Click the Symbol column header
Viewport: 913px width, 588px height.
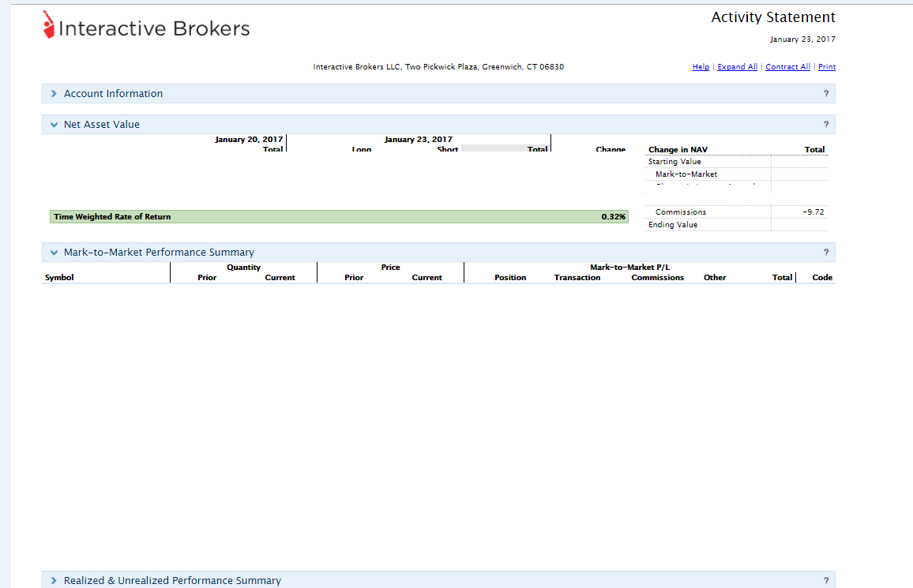pyautogui.click(x=59, y=277)
